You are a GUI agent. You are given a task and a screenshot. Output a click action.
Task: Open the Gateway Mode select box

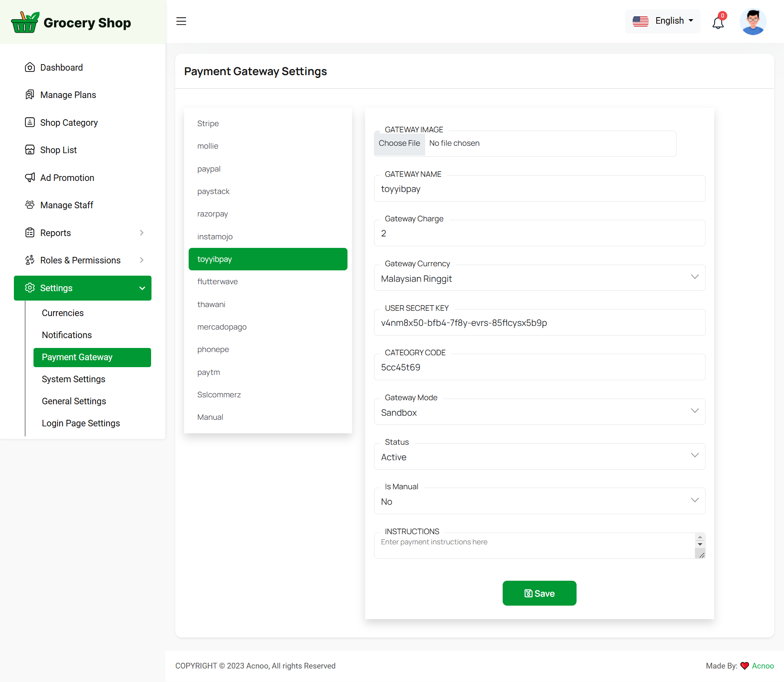(x=539, y=412)
